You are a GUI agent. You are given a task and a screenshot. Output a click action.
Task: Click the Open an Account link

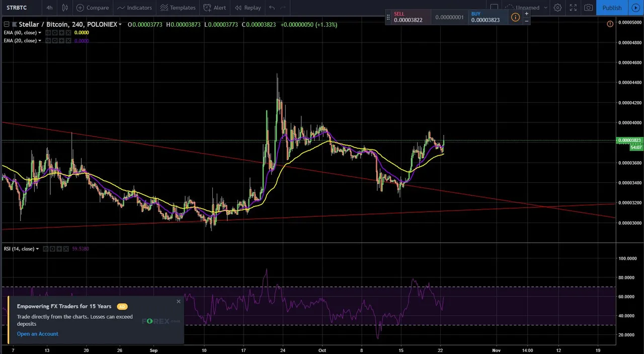pos(38,334)
